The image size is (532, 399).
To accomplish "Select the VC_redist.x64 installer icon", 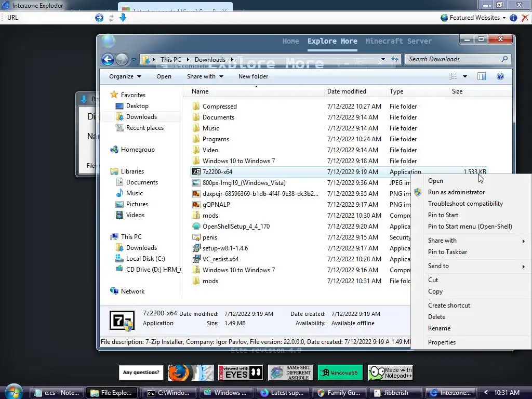I will click(x=196, y=259).
